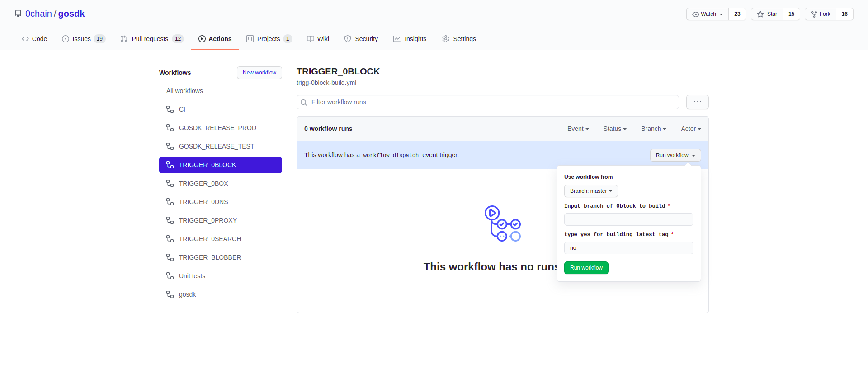The image size is (868, 377).
Task: Expand the Status filter dropdown
Action: (615, 129)
